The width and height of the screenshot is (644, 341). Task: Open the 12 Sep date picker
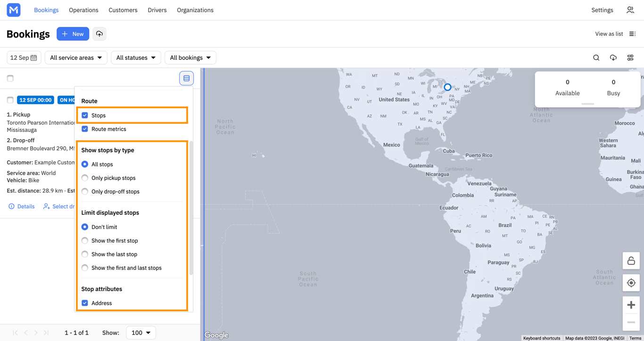point(24,57)
